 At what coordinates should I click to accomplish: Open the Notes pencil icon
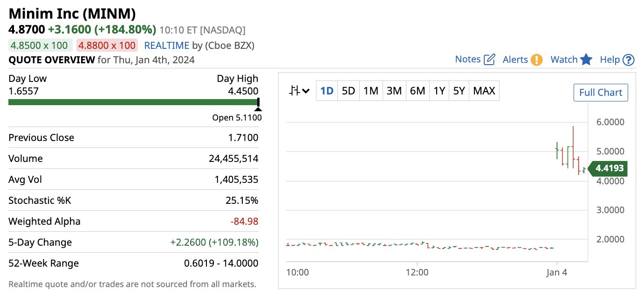[x=489, y=60]
